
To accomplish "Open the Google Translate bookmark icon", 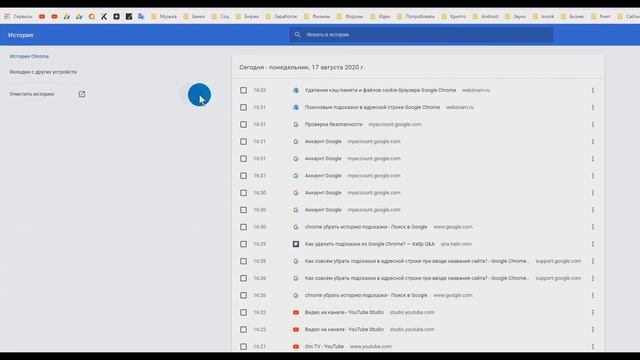I will point(141,16).
